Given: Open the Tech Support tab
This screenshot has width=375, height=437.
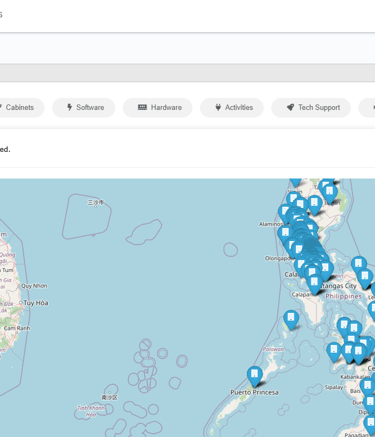Looking at the screenshot, I should tap(311, 107).
